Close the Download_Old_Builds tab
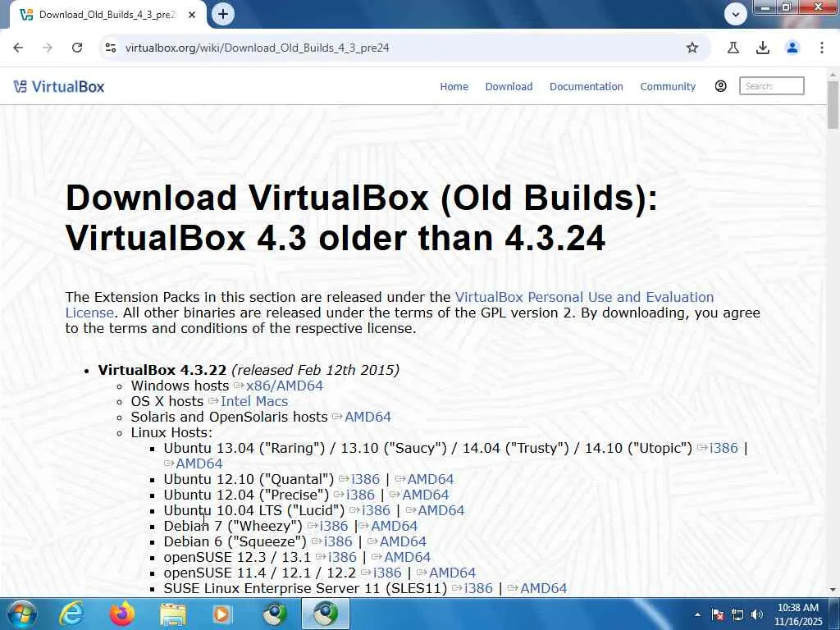Viewport: 840px width, 630px height. 192,15
